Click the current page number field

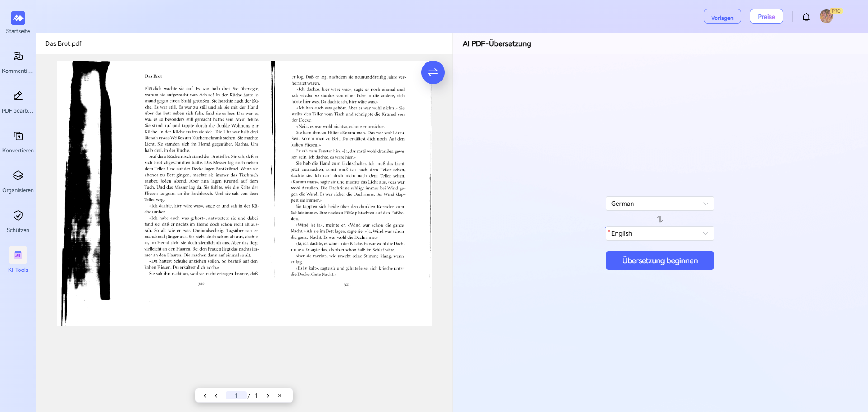[236, 396]
